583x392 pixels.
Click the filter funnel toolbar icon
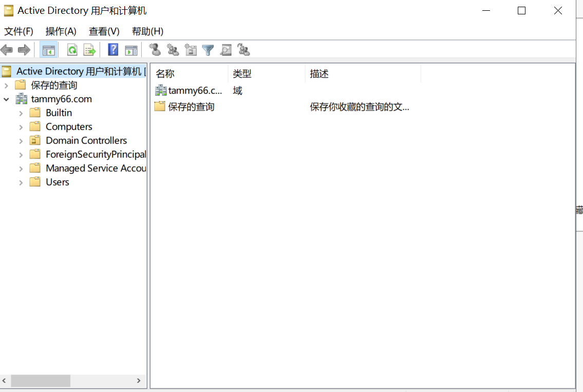[x=208, y=50]
